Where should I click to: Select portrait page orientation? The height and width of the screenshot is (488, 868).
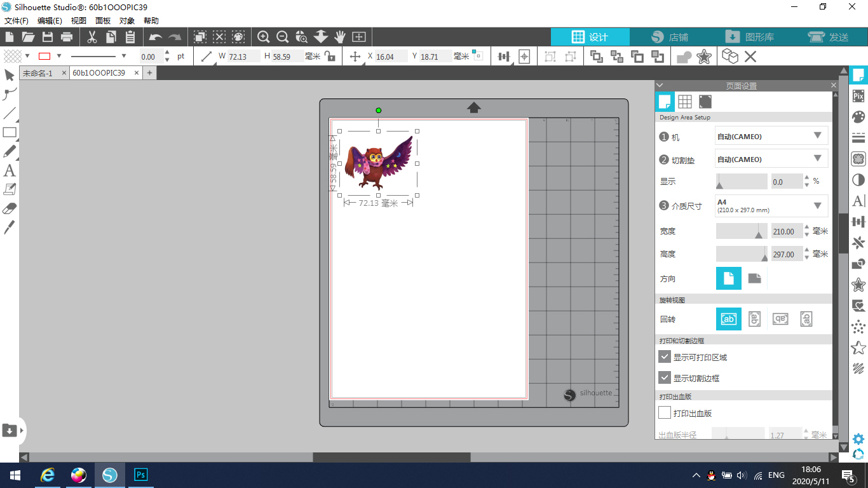pyautogui.click(x=729, y=278)
